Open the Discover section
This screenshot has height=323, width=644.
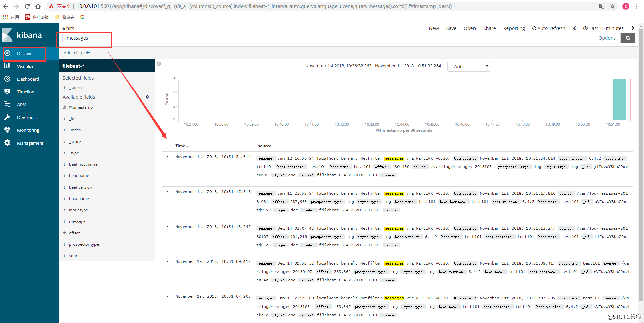pyautogui.click(x=26, y=53)
